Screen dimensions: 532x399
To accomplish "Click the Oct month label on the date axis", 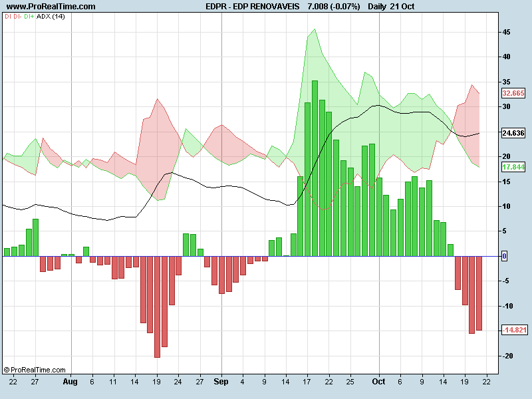I will (378, 382).
